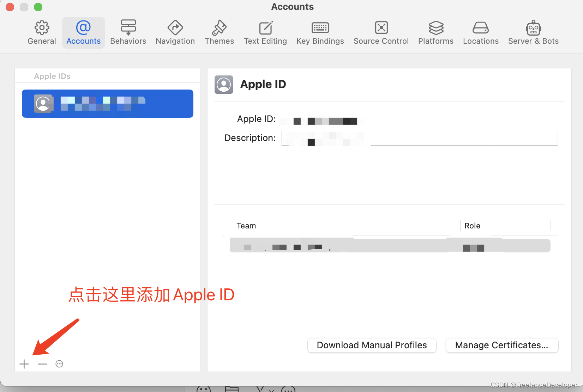Open the Platforms preferences tab

(436, 33)
